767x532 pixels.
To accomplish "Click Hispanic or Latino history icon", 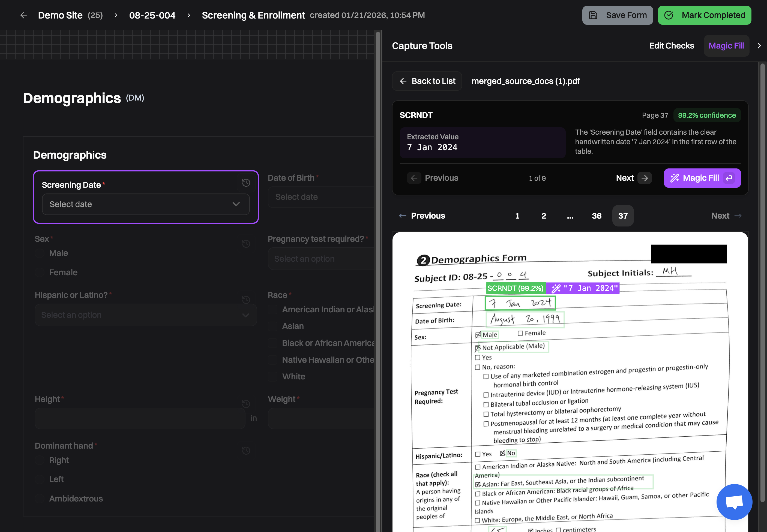I will pyautogui.click(x=246, y=300).
